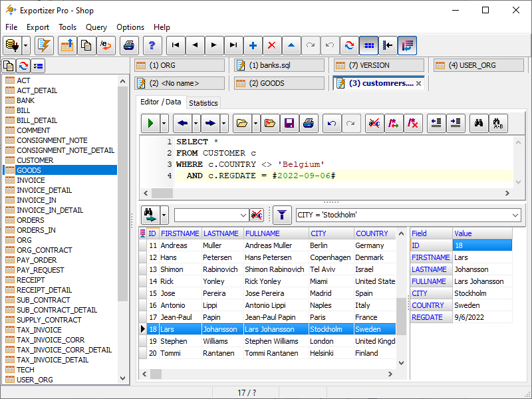Open the Query menu

pos(96,27)
